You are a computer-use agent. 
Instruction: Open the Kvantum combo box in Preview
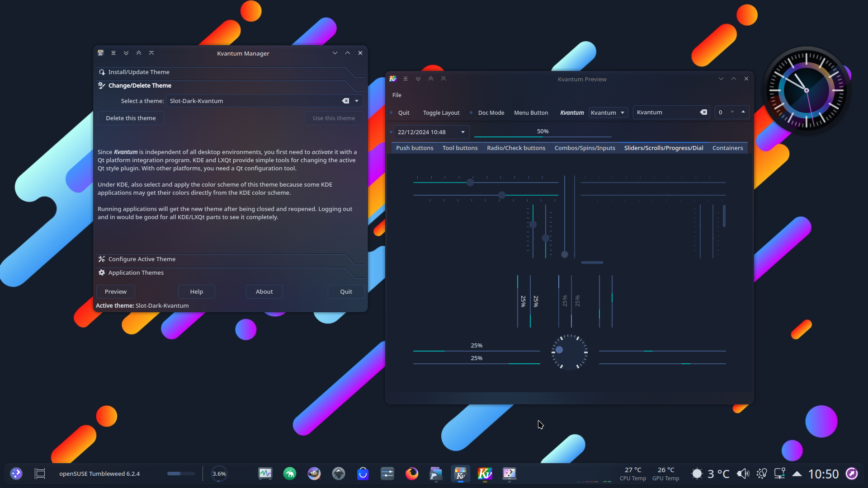click(608, 113)
